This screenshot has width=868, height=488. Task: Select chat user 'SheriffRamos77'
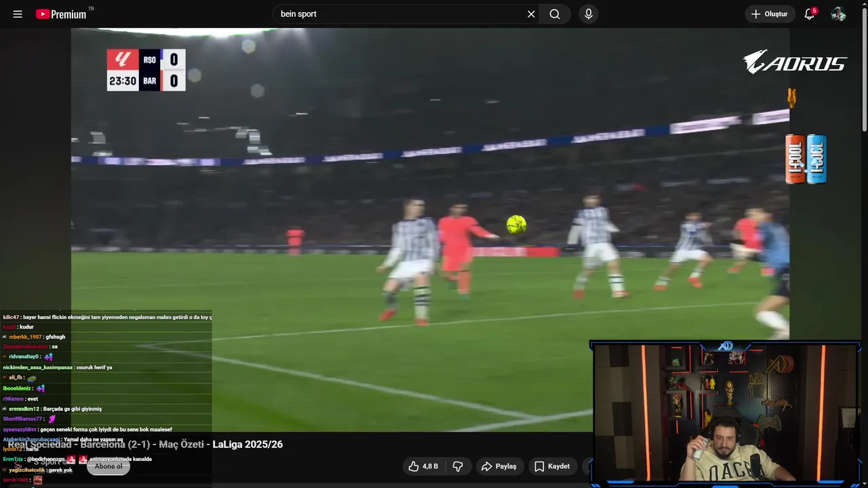coord(22,419)
